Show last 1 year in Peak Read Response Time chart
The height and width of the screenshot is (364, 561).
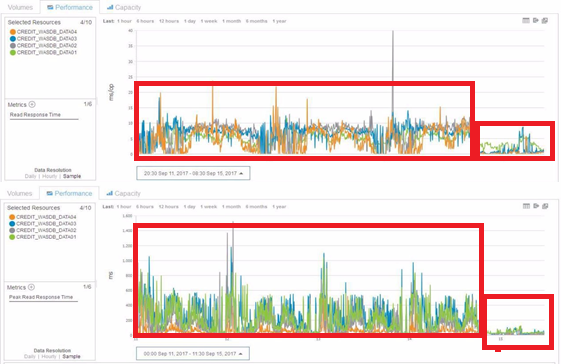tap(279, 207)
